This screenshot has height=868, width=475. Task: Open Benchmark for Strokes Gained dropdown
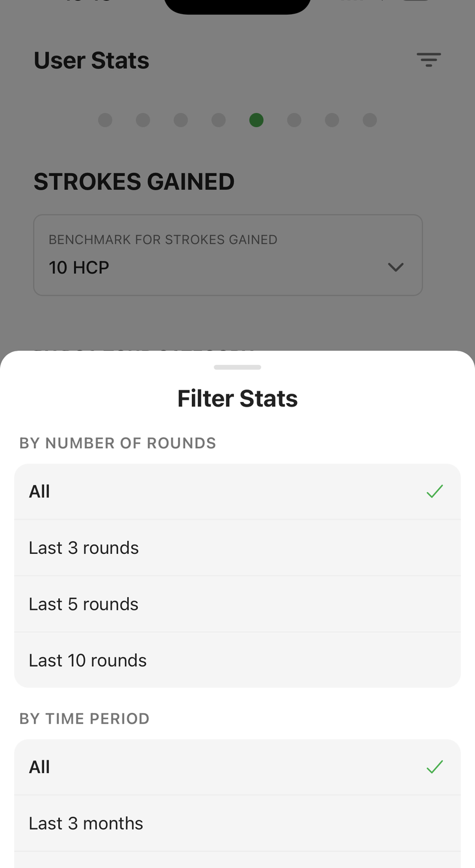[x=228, y=255]
